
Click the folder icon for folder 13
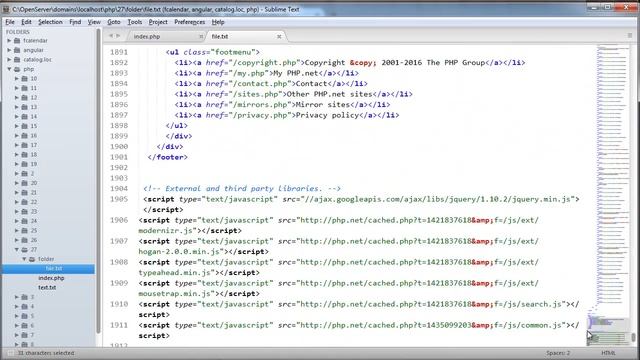point(24,107)
